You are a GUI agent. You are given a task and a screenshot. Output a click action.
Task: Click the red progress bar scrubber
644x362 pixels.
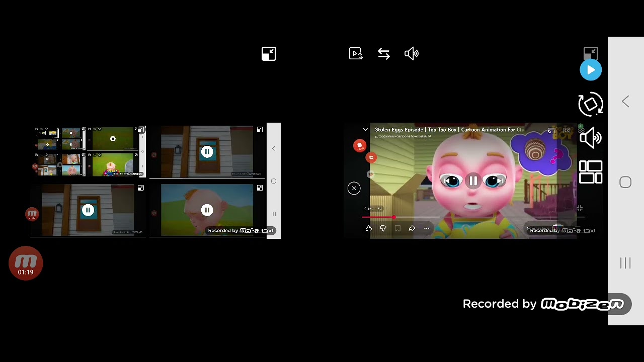pyautogui.click(x=394, y=217)
